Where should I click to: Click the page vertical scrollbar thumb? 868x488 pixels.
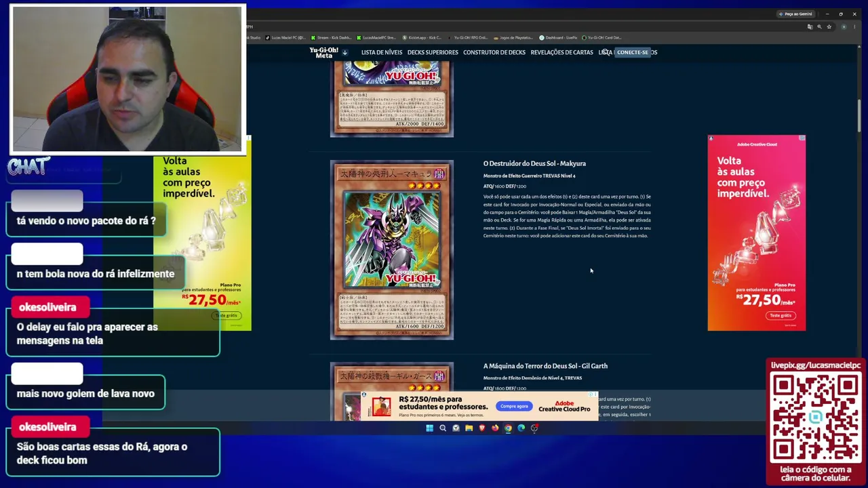[x=859, y=115]
